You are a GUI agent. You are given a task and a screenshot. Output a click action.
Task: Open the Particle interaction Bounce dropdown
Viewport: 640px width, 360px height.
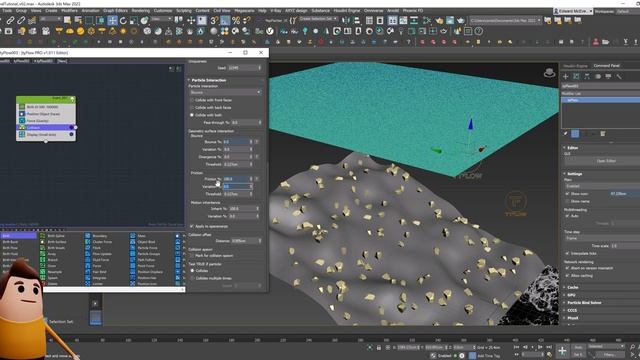point(225,92)
